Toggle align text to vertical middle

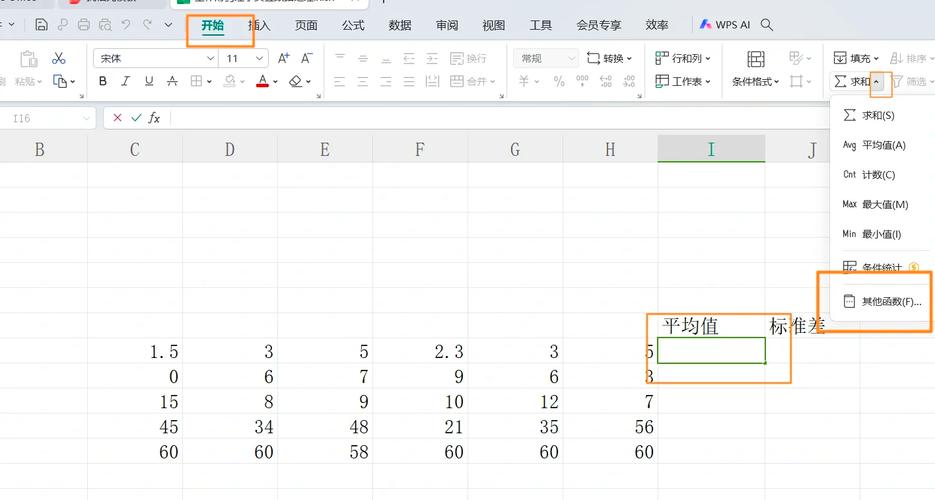(x=363, y=58)
